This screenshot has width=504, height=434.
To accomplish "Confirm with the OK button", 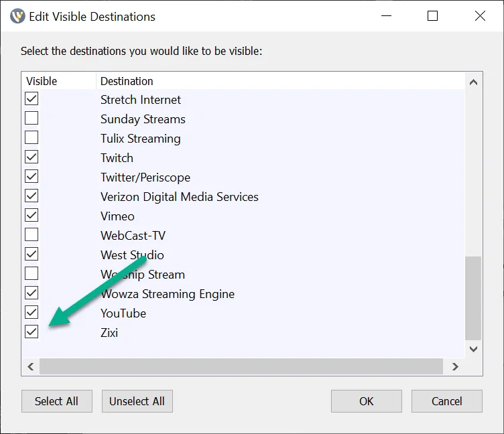I will pyautogui.click(x=367, y=401).
